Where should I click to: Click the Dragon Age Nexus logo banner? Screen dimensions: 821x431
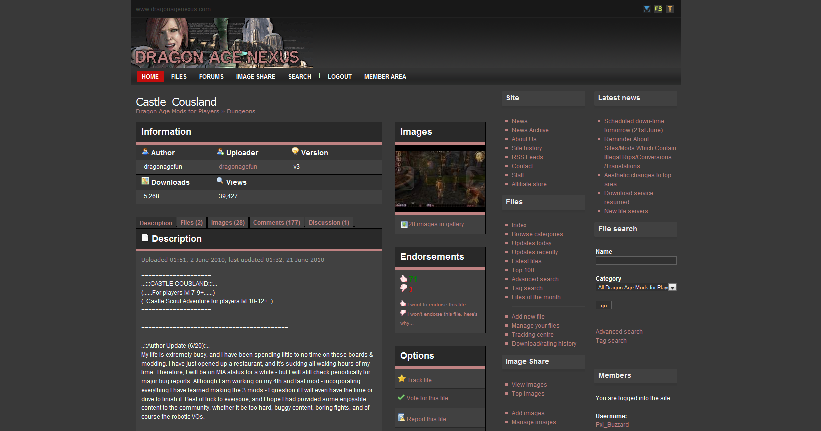tap(222, 43)
